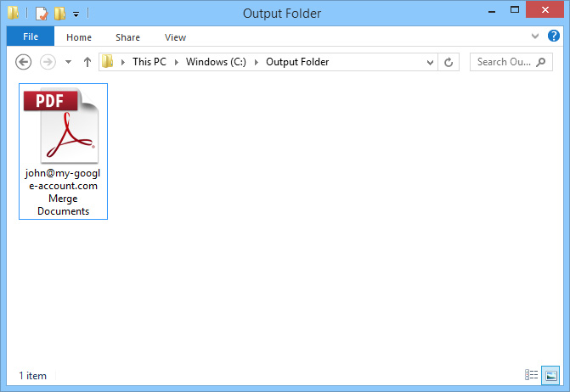Viewport: 570px width, 392px height.
Task: Switch to the Home ribbon tab
Action: (x=79, y=37)
